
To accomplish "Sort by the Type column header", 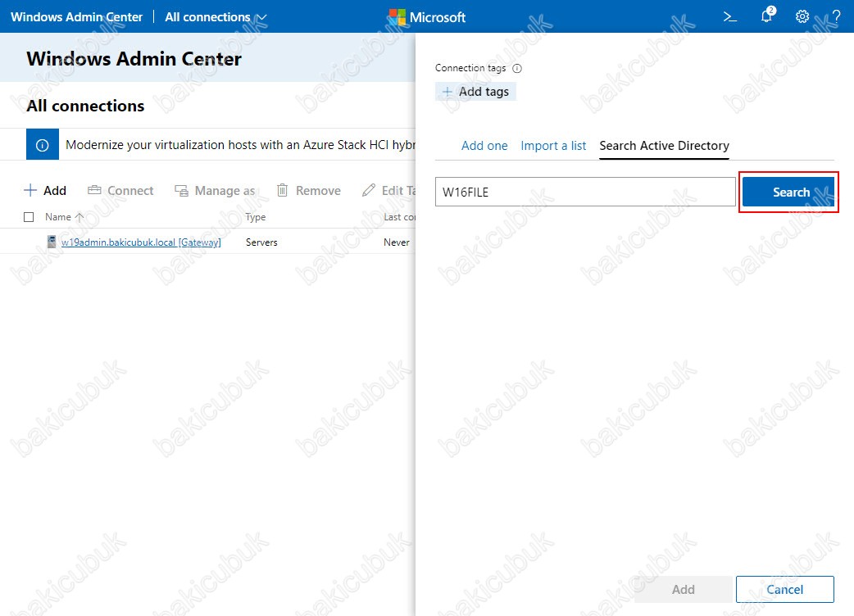I will [256, 217].
